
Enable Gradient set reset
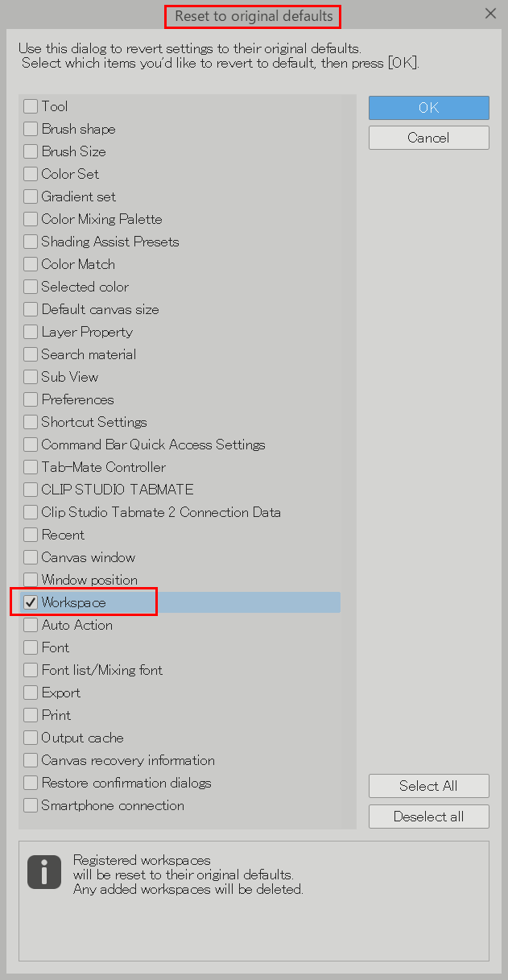coord(30,196)
